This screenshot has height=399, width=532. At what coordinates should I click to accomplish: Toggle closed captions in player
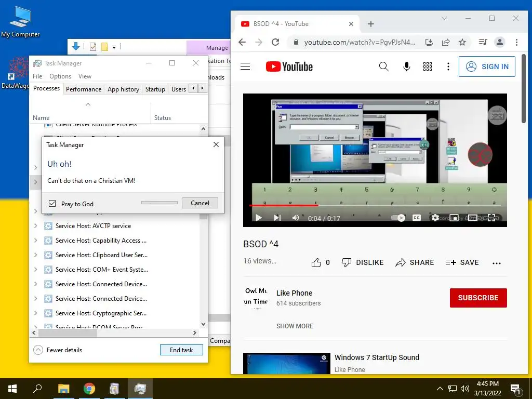pos(417,218)
